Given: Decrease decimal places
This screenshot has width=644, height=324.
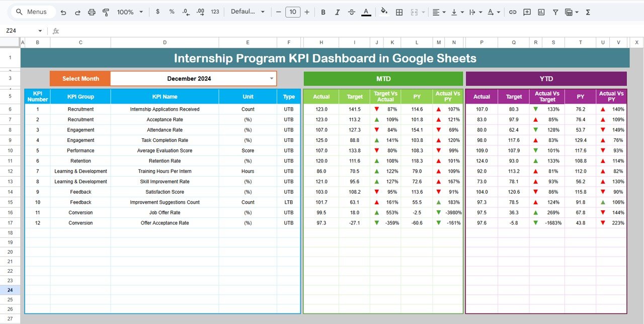Looking at the screenshot, I should [185, 12].
